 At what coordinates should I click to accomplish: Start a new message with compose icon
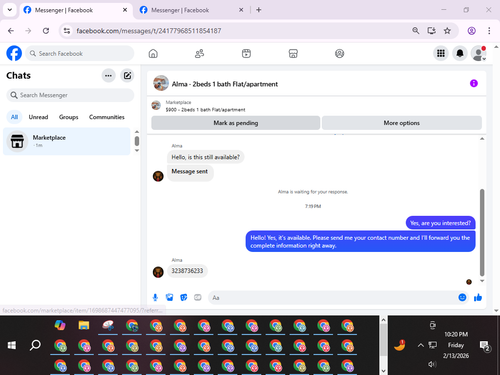pos(127,76)
